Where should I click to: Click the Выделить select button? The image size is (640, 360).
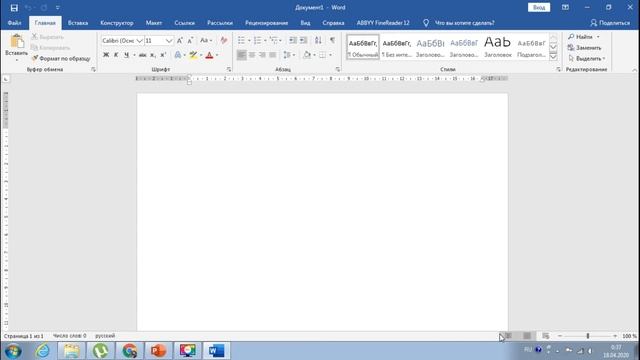coord(587,58)
